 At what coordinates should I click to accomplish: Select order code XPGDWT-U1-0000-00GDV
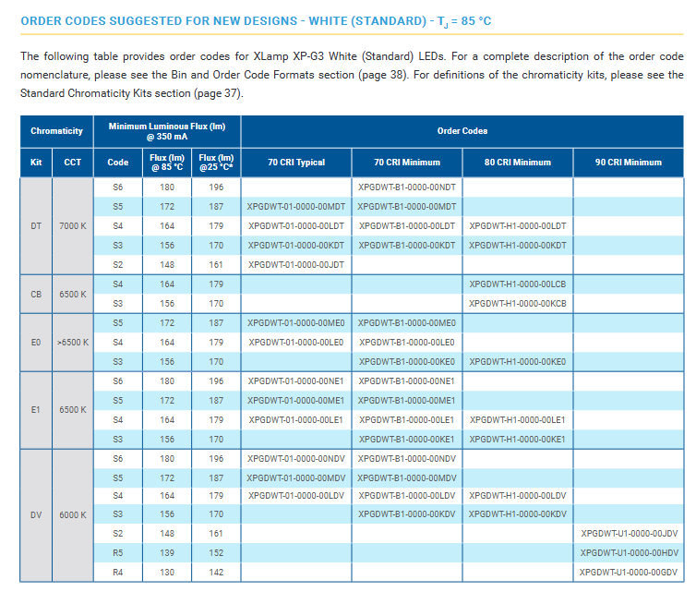pos(629,573)
